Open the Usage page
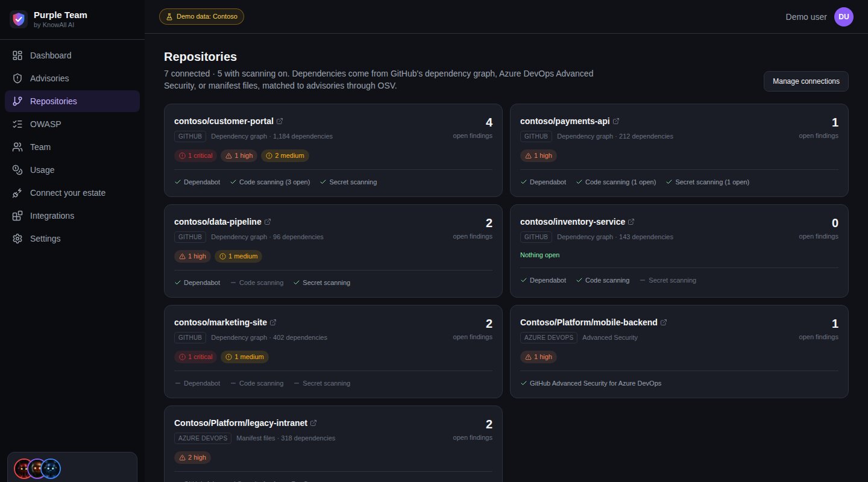Viewport: 868px width, 482px height. click(x=72, y=170)
